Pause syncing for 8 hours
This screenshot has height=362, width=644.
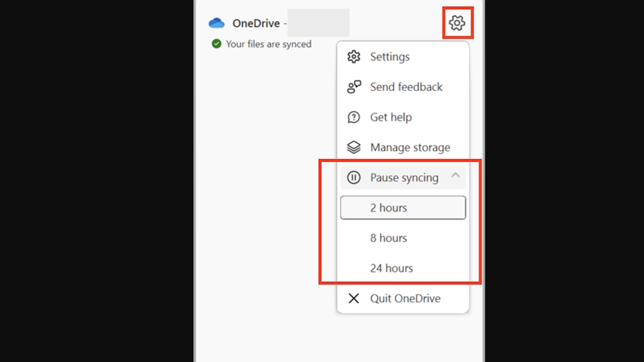403,238
